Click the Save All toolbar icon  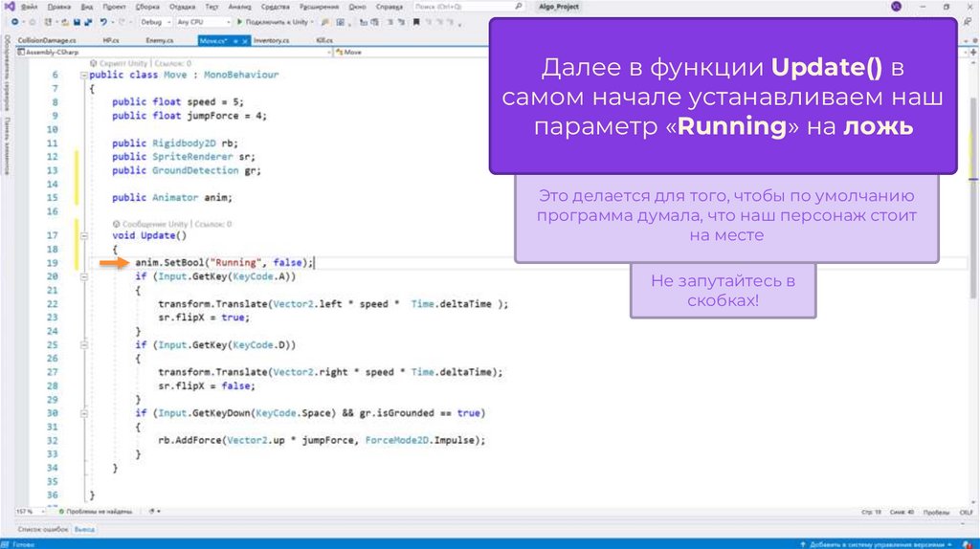tap(89, 21)
